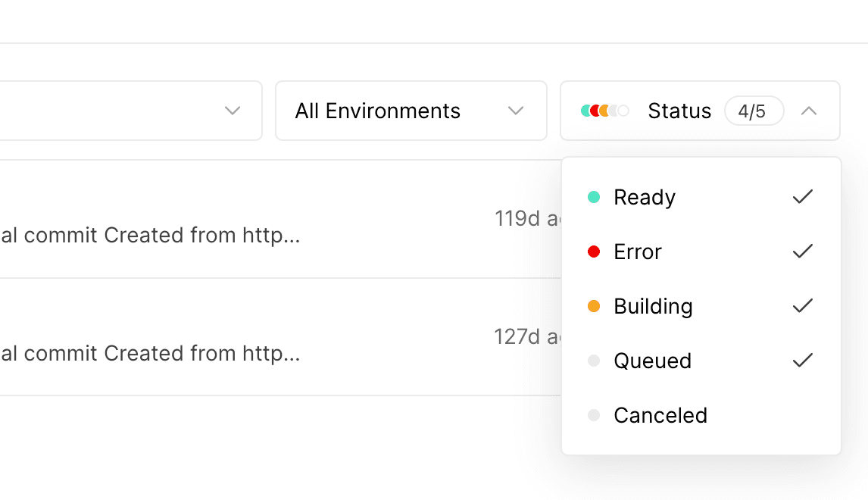Enable the Canceled status filter
Image resolution: width=868 pixels, height=500 pixels.
coord(660,415)
